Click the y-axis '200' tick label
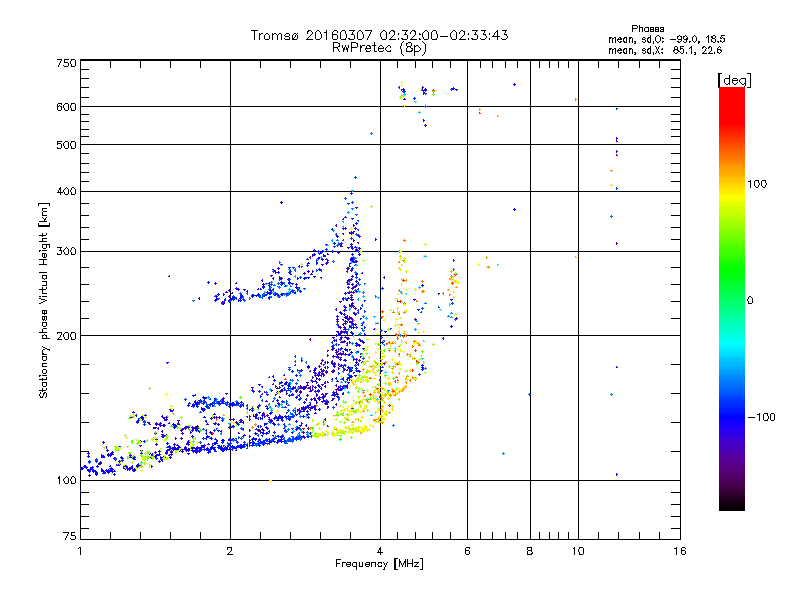The height and width of the screenshot is (600, 800). coord(67,336)
